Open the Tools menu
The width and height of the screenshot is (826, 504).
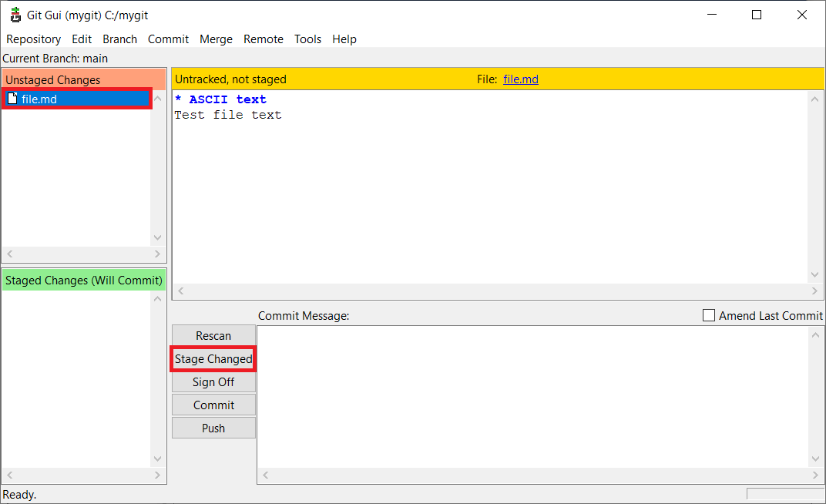[x=307, y=39]
